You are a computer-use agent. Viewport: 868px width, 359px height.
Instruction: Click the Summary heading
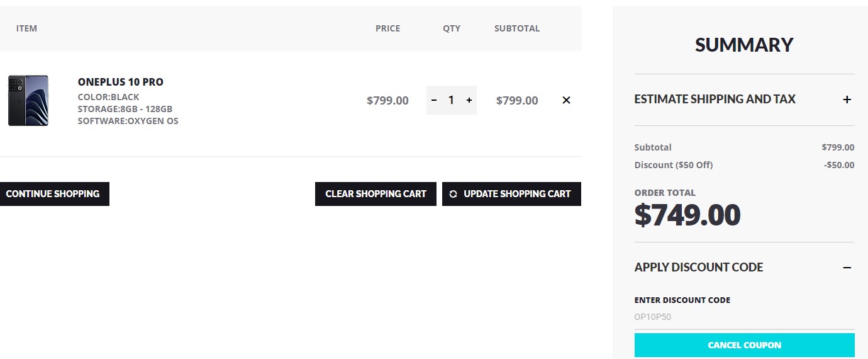(x=744, y=45)
